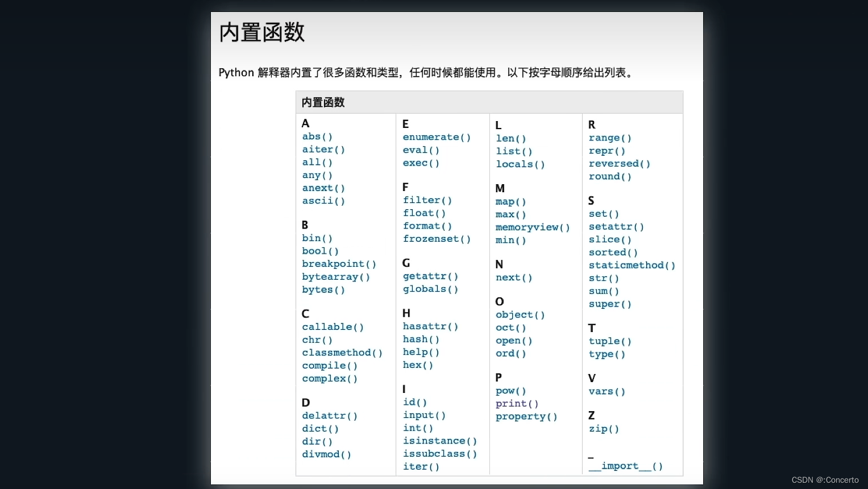Follow the exec() link
Viewport: 868px width, 489px height.
421,163
